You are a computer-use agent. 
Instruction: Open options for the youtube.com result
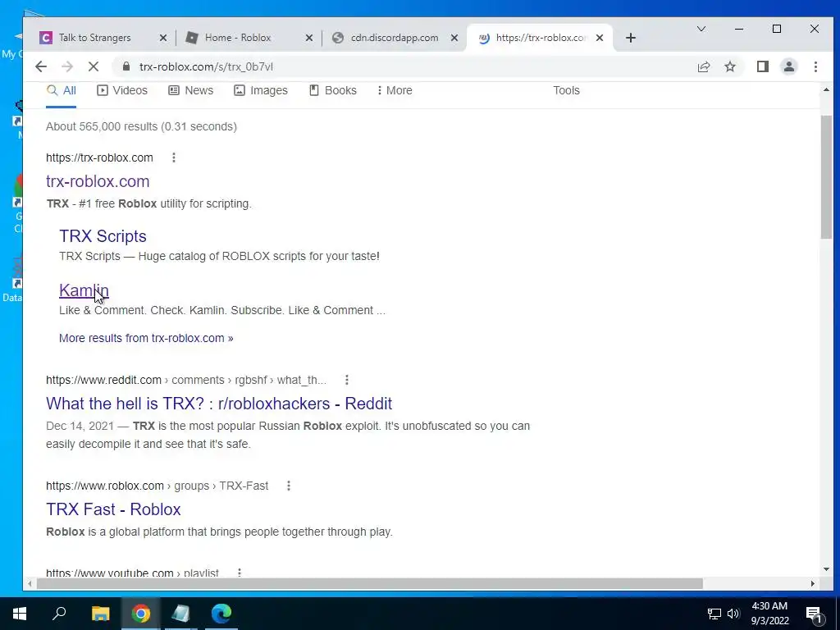(x=240, y=573)
